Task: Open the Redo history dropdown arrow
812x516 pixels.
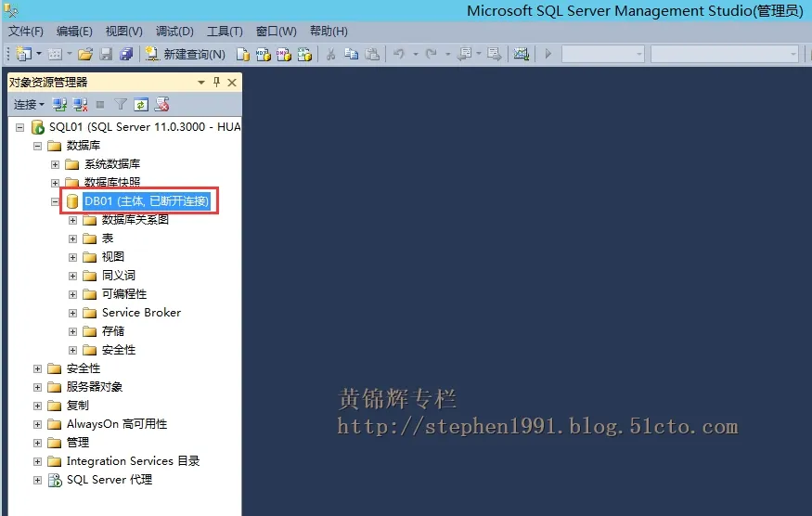Action: 447,54
